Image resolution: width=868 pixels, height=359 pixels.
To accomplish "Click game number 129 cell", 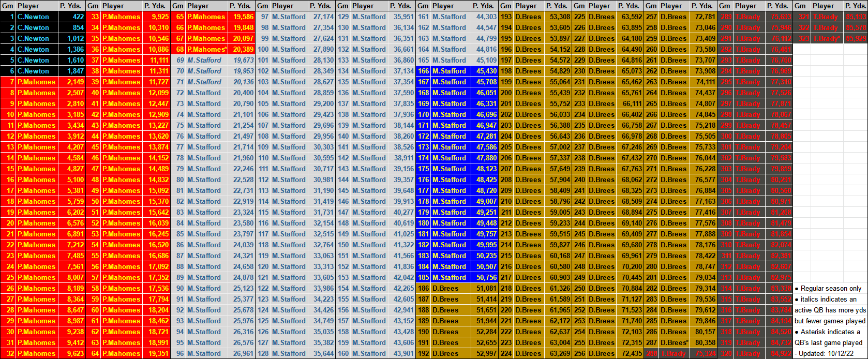I will [x=343, y=17].
